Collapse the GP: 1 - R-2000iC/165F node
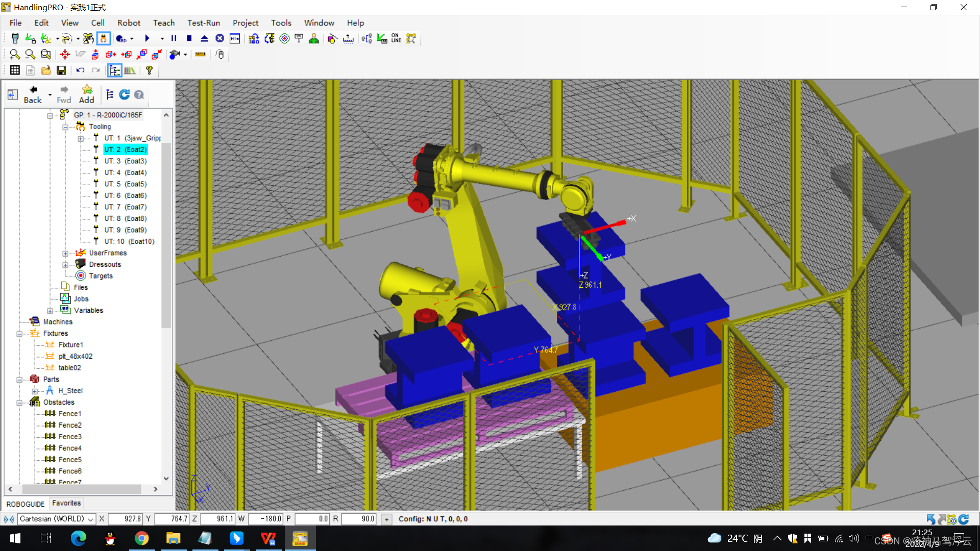The width and height of the screenshot is (980, 551). 50,115
